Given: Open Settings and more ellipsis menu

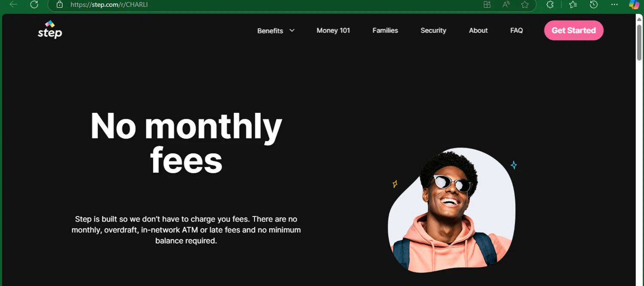Looking at the screenshot, I should (x=614, y=5).
